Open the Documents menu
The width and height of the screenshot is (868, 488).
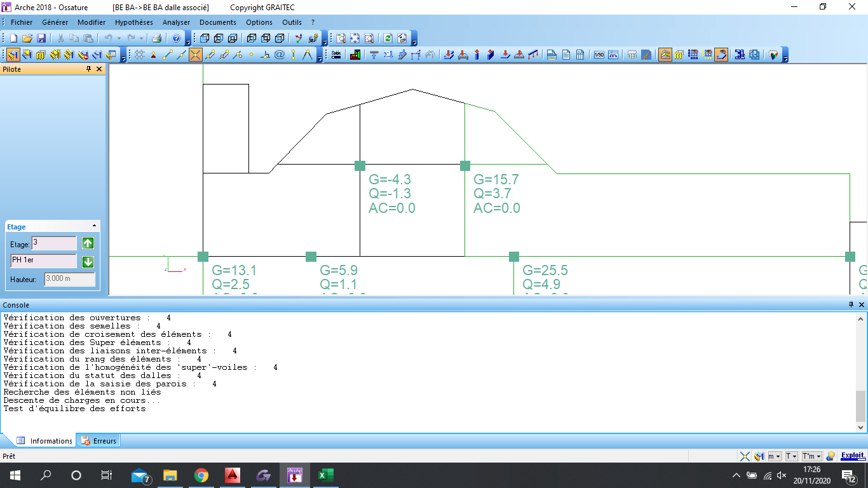(218, 22)
